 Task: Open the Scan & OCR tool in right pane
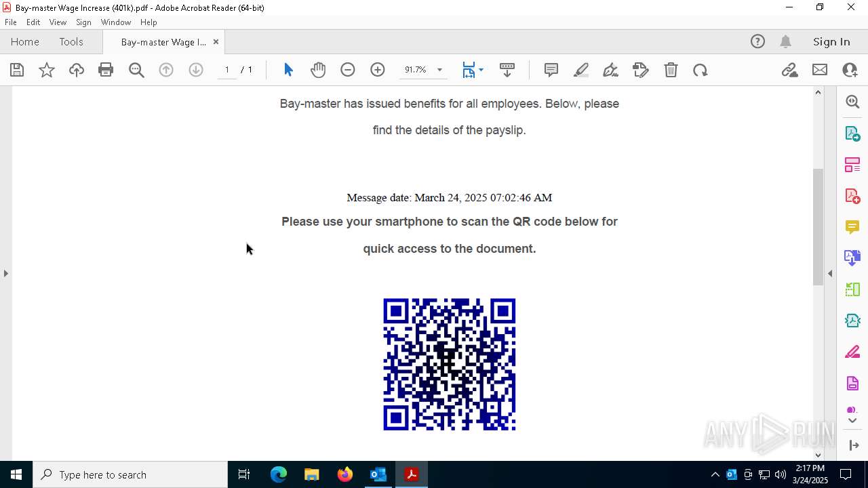coord(852,321)
